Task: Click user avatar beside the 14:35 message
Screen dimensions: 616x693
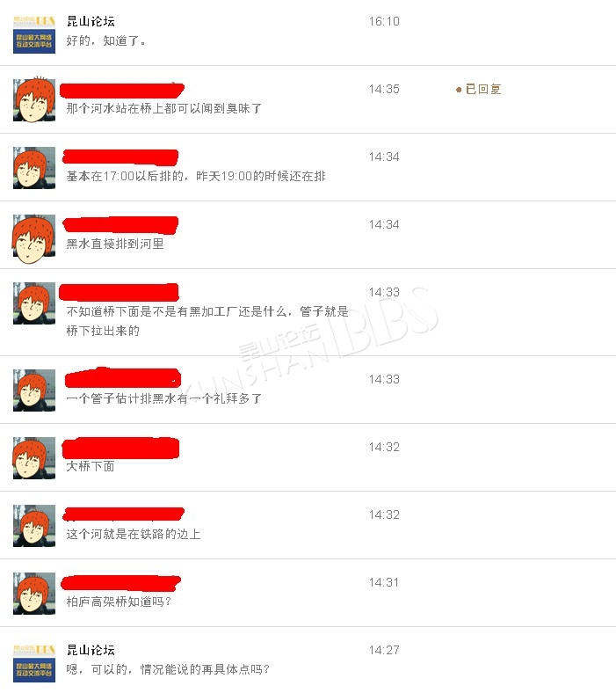Action: point(34,100)
